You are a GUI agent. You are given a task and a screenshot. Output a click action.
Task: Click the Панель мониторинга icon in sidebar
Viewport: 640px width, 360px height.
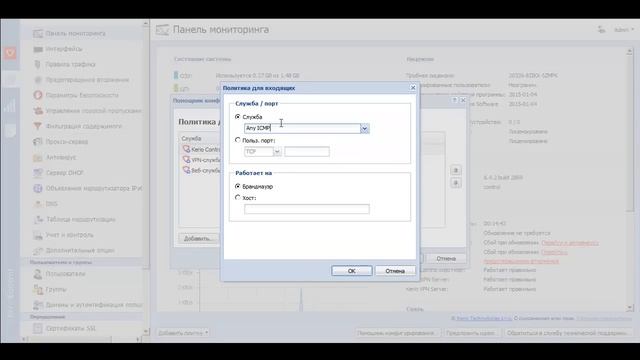coord(38,33)
